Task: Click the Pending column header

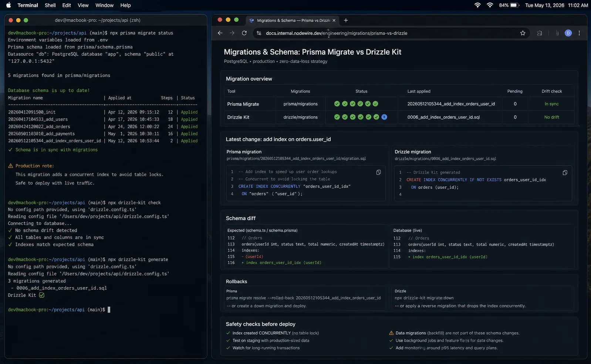Action: 515,91
